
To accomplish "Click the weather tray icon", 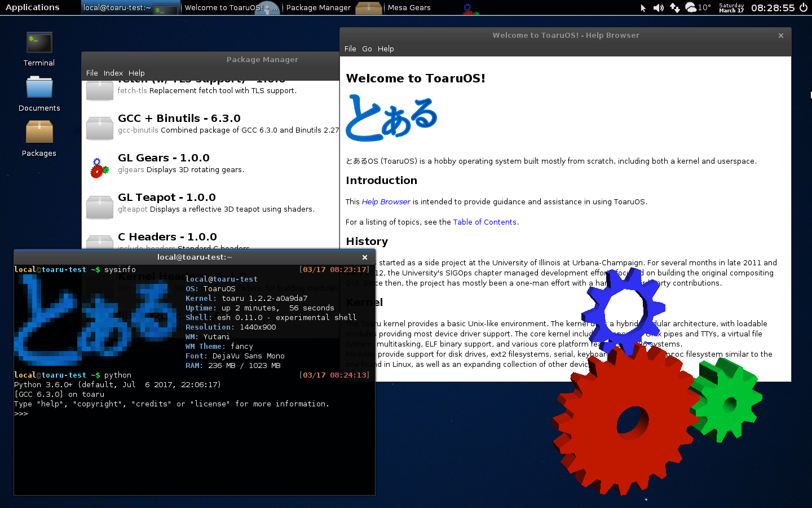I will pyautogui.click(x=698, y=8).
